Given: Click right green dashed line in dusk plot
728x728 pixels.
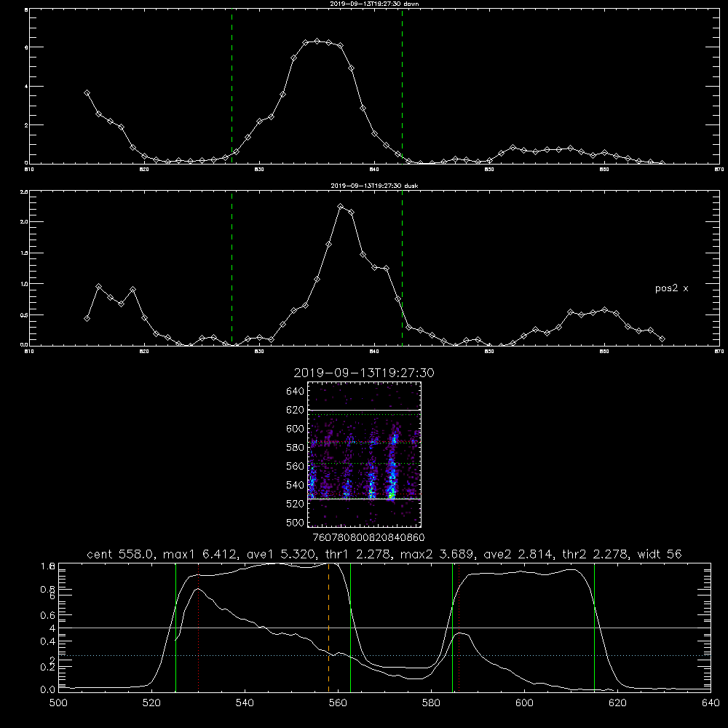Looking at the screenshot, I should point(402,269).
